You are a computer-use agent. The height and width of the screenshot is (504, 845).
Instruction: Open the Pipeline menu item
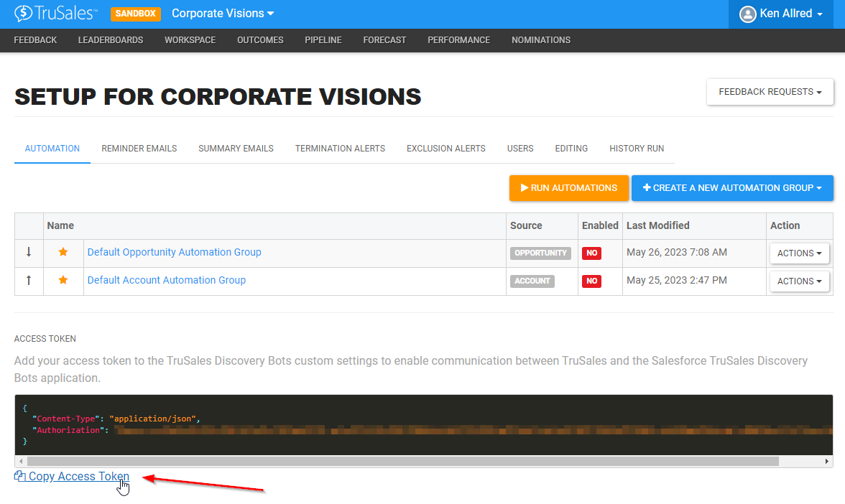click(x=323, y=40)
